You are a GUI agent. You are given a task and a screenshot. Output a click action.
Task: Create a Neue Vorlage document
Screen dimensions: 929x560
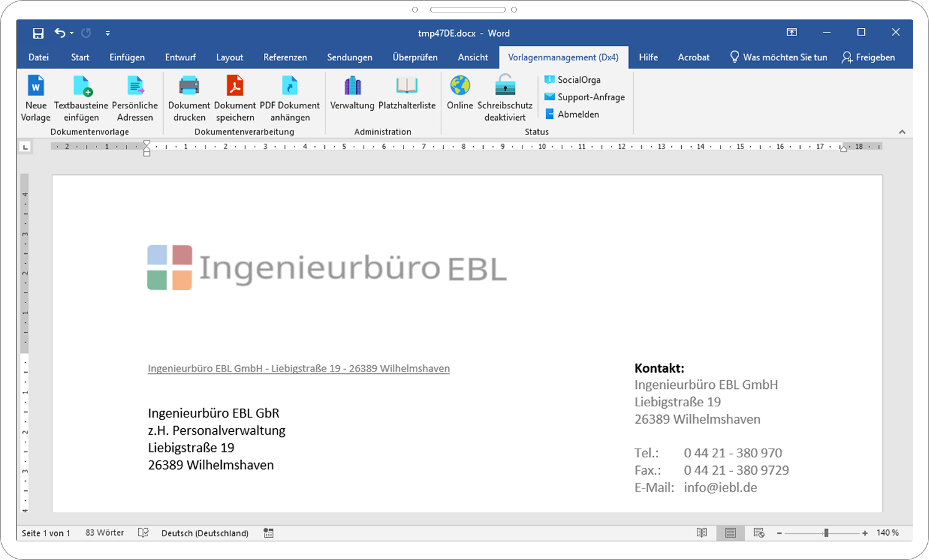point(35,98)
